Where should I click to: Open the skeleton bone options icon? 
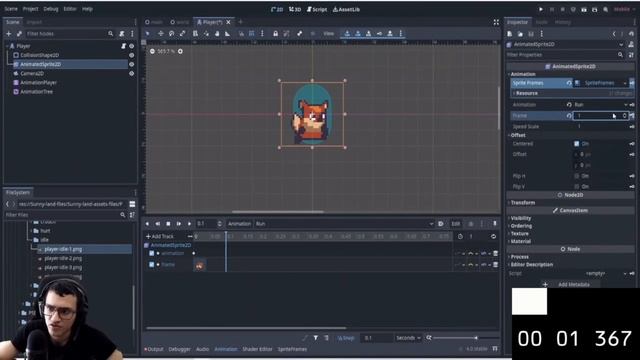point(300,33)
